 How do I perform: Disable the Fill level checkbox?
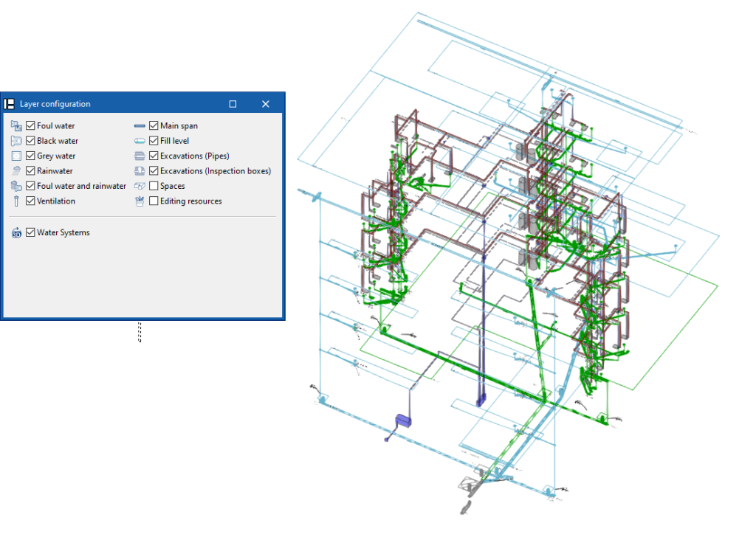pyautogui.click(x=153, y=140)
